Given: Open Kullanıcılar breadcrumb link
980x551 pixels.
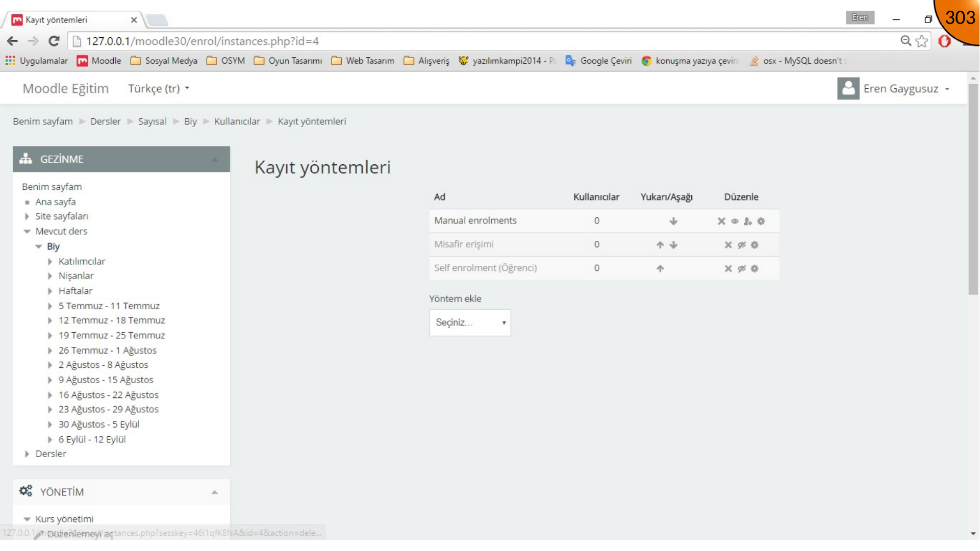Looking at the screenshot, I should click(x=237, y=121).
